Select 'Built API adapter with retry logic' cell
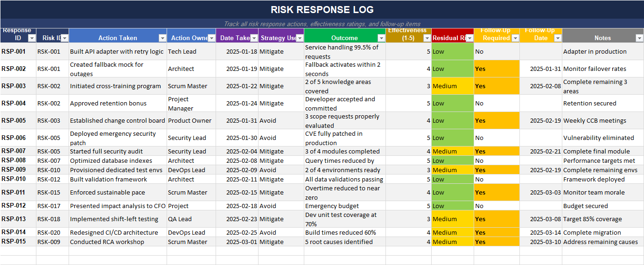The width and height of the screenshot is (644, 265). pos(118,51)
